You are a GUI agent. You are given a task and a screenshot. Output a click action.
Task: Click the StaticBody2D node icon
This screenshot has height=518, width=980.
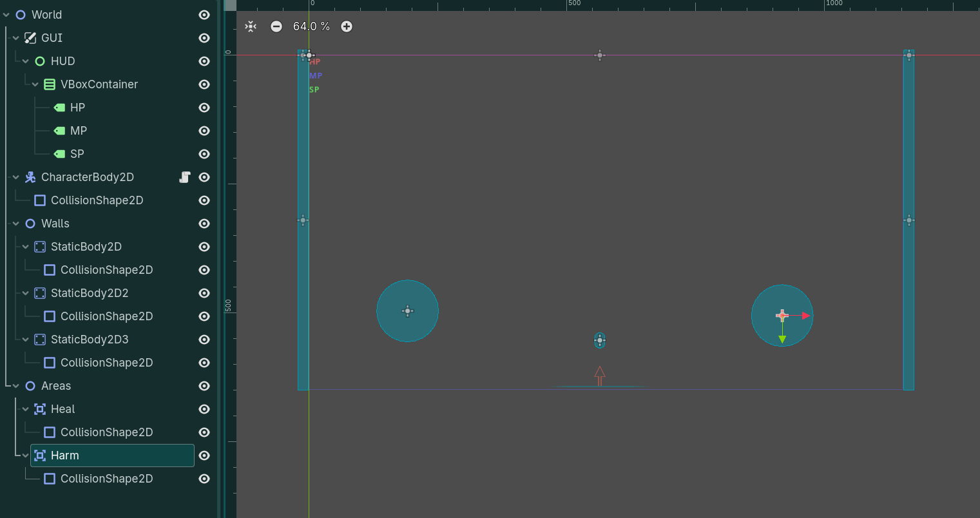point(40,247)
